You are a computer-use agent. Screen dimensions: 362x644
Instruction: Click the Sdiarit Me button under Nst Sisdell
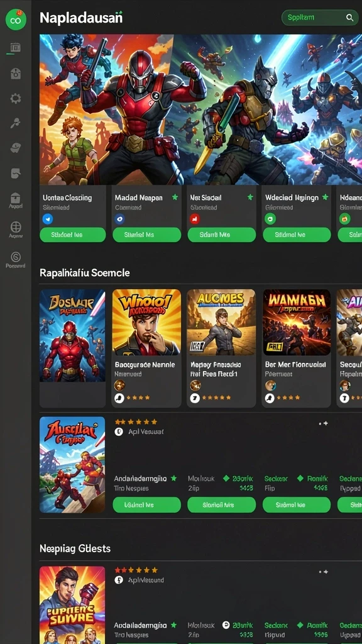point(222,235)
